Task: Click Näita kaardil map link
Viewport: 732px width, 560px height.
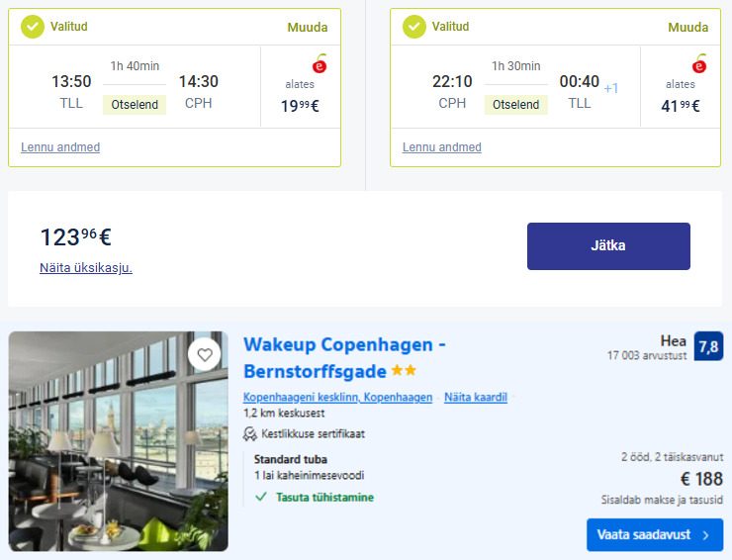Action: [475, 398]
